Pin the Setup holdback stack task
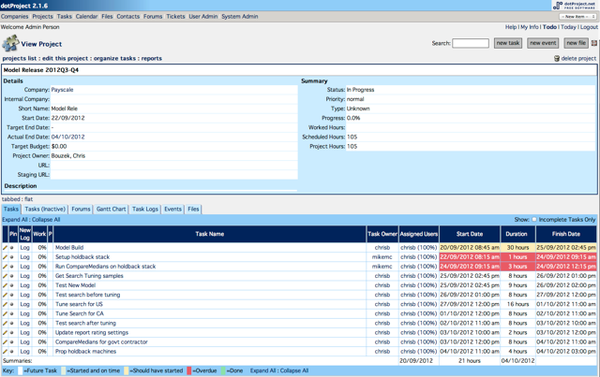 [12, 257]
